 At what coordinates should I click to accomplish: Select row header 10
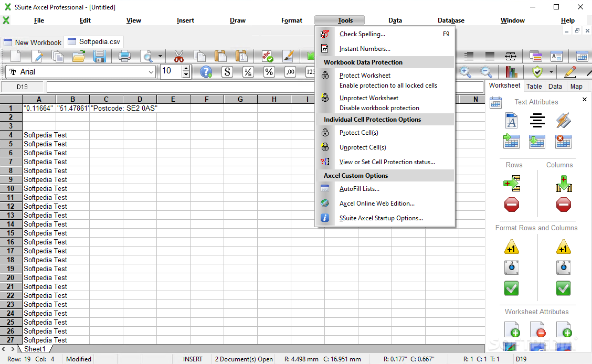click(x=11, y=189)
